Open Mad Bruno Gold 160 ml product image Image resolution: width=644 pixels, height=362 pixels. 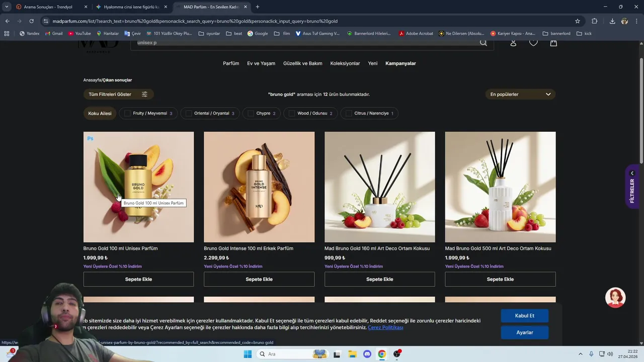pos(380,187)
